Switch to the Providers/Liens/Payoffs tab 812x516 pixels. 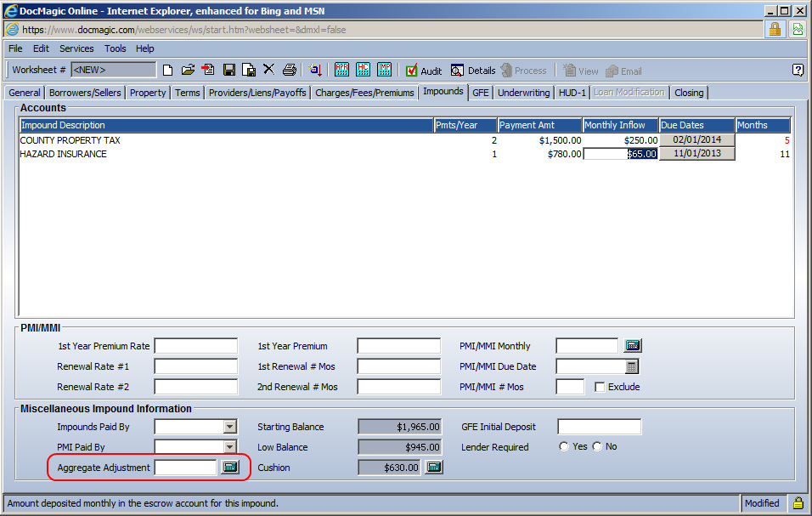point(257,93)
